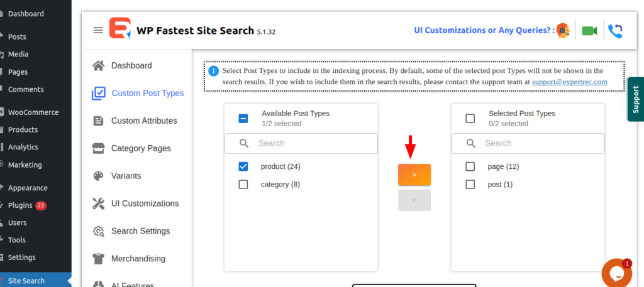The height and width of the screenshot is (287, 644).
Task: Toggle select-all for Available Post Types
Action: coord(243,118)
